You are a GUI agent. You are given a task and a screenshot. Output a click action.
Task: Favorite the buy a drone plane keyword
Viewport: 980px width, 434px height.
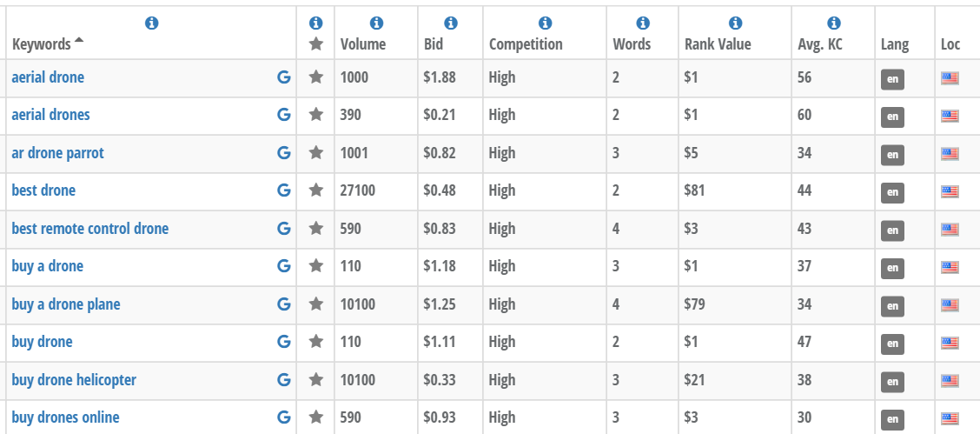pyautogui.click(x=316, y=304)
